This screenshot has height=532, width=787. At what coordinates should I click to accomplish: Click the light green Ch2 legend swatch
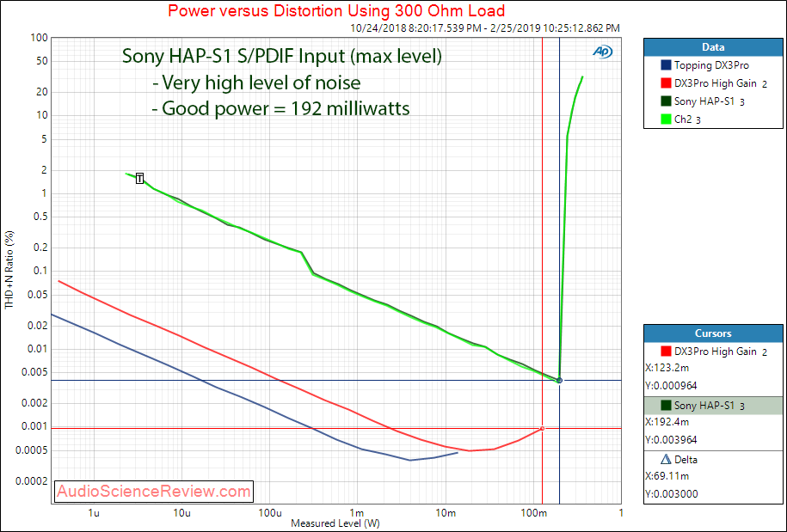(x=666, y=119)
